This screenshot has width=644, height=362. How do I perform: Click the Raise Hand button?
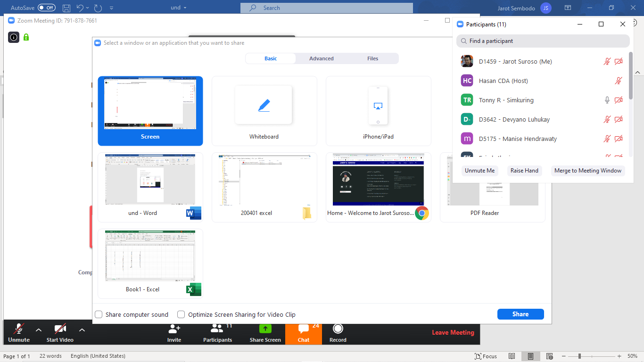(524, 171)
